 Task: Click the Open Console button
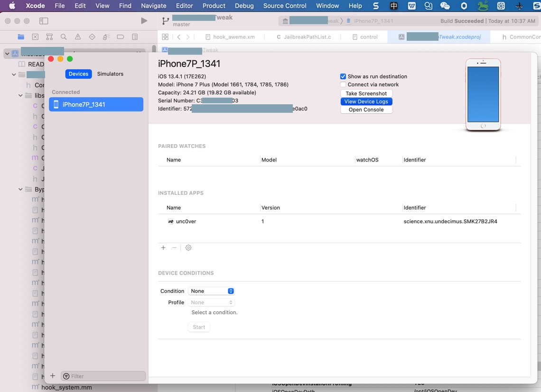point(366,109)
